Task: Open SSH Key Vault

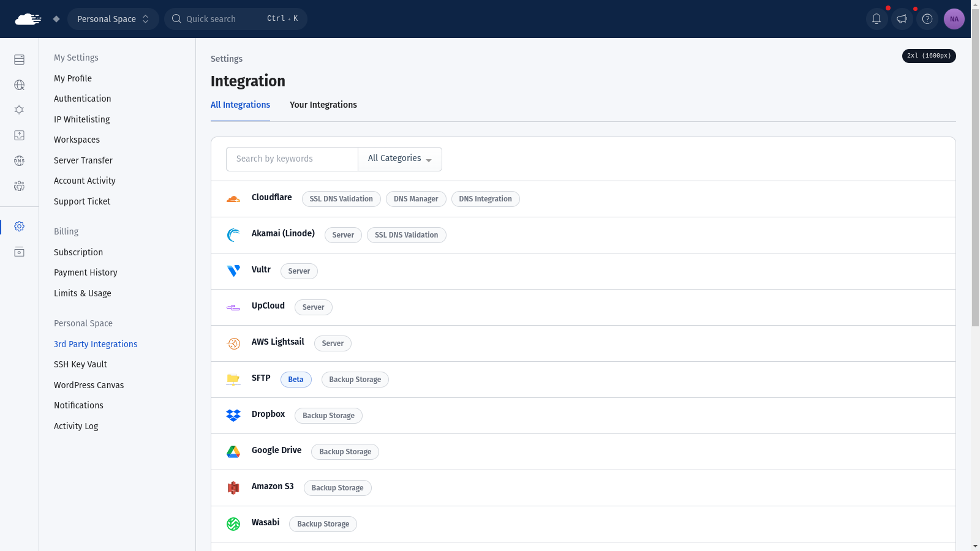Action: click(80, 364)
